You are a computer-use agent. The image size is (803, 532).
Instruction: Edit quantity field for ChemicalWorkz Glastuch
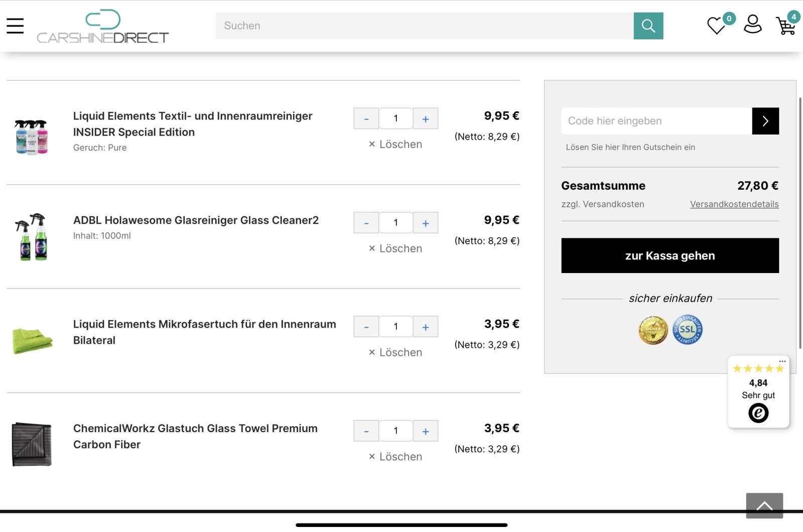(396, 431)
